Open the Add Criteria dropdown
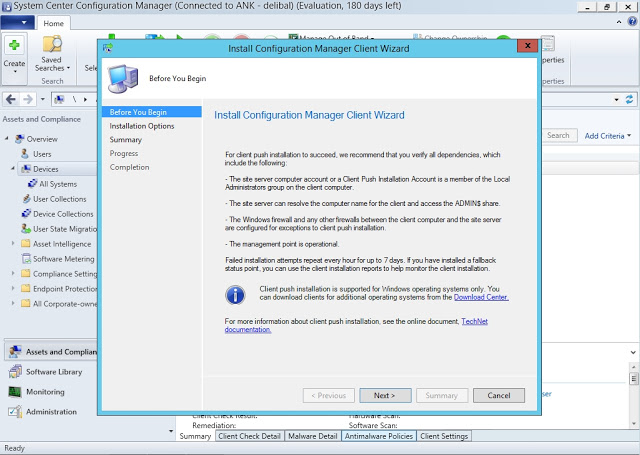 pyautogui.click(x=608, y=136)
